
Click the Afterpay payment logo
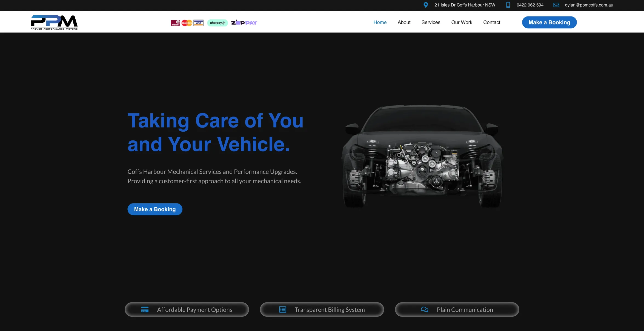point(217,23)
